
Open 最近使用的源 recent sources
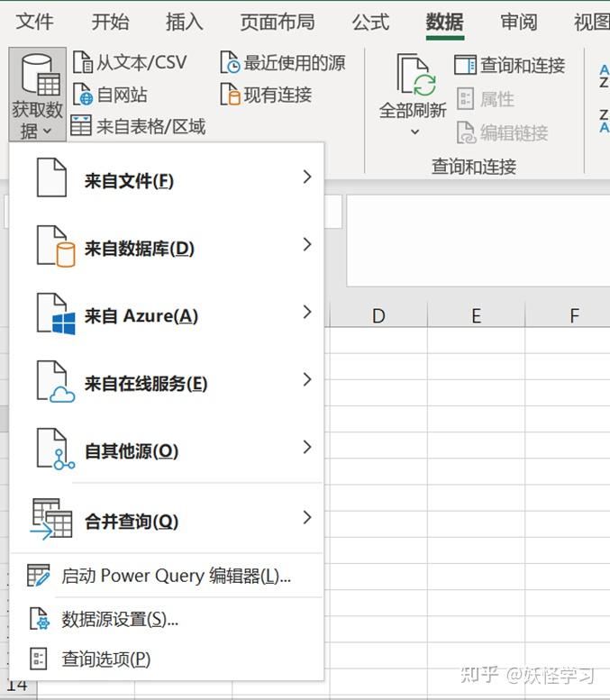pyautogui.click(x=283, y=62)
